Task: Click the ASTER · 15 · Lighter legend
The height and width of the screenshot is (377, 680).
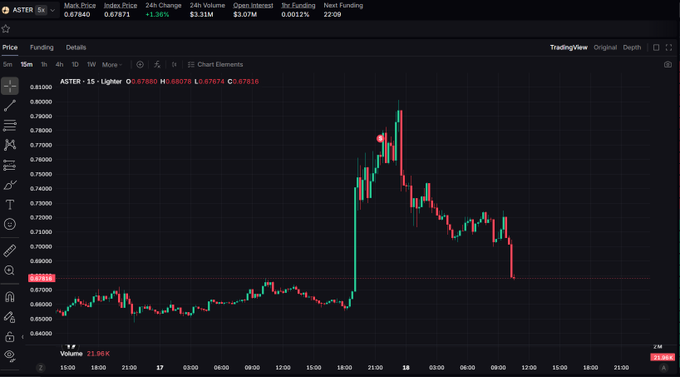Action: coord(91,82)
